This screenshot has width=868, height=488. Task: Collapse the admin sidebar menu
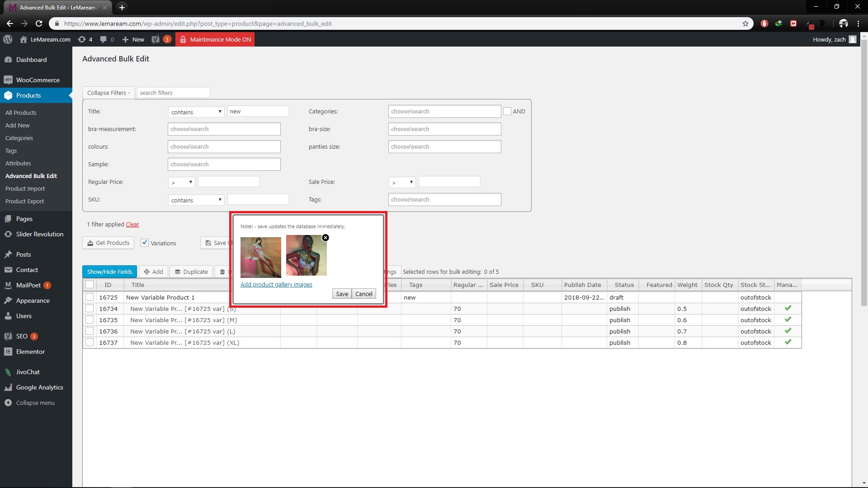click(36, 403)
